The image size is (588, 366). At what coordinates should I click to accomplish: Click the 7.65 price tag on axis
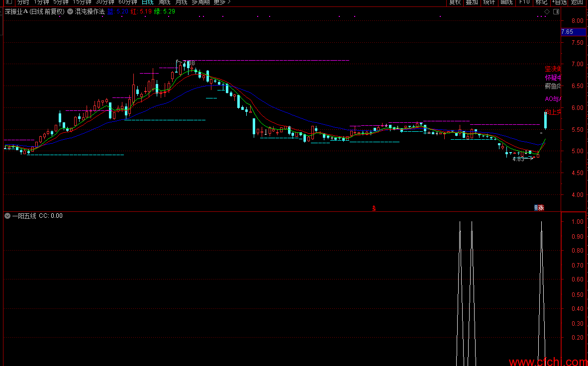(x=574, y=32)
